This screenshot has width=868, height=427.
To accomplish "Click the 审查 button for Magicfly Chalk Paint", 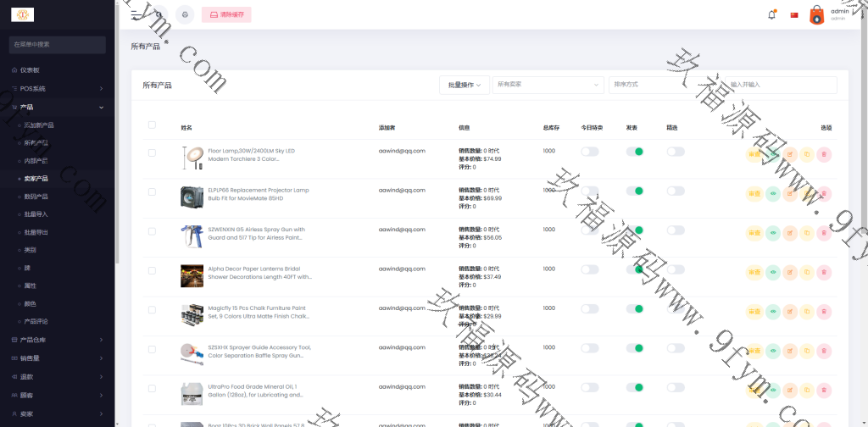I will pos(754,311).
